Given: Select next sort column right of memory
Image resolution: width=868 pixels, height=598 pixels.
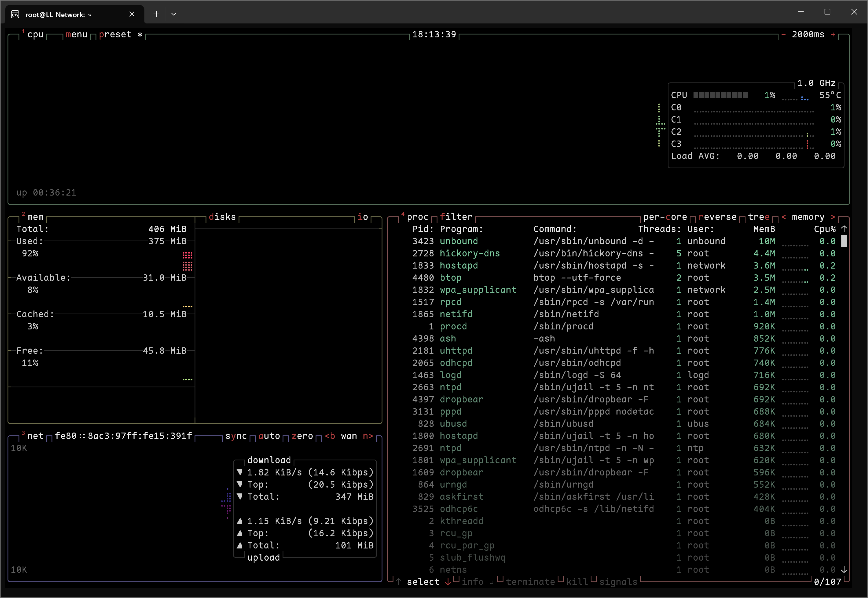Looking at the screenshot, I should [833, 217].
